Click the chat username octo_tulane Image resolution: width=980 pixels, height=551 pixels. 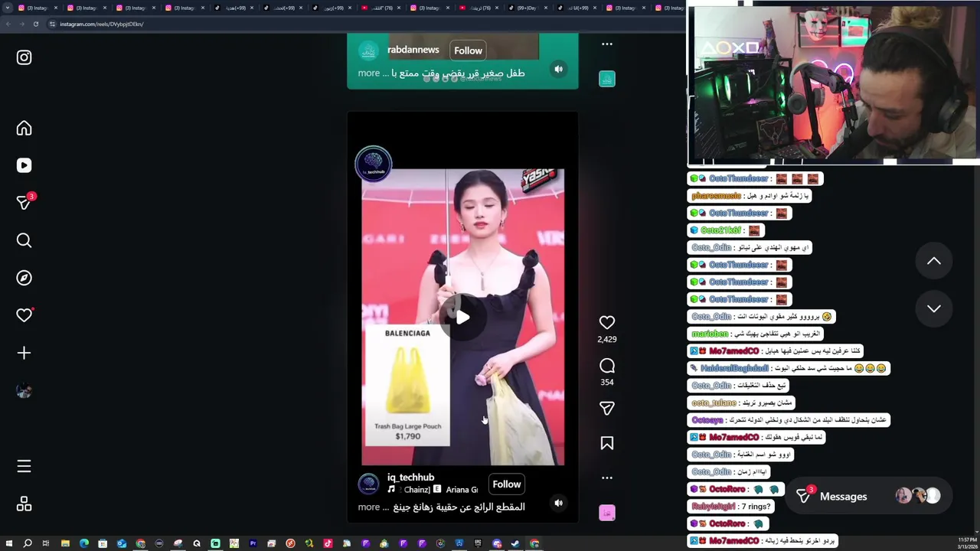[x=714, y=403]
